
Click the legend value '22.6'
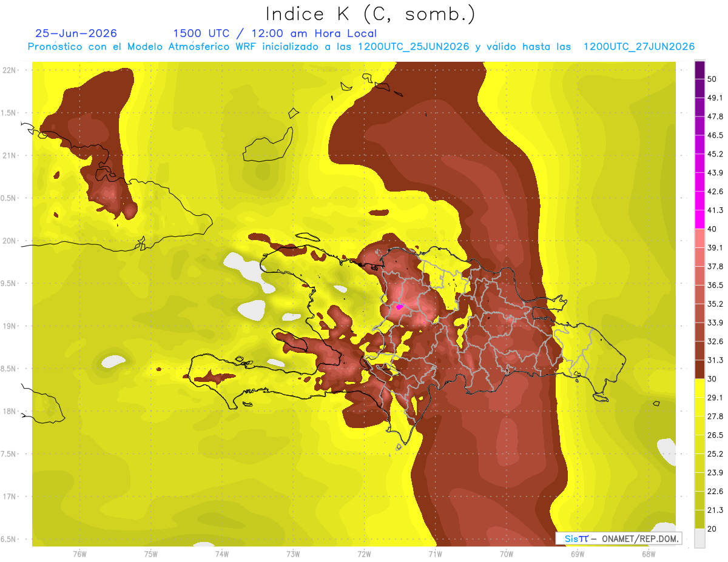pos(715,492)
